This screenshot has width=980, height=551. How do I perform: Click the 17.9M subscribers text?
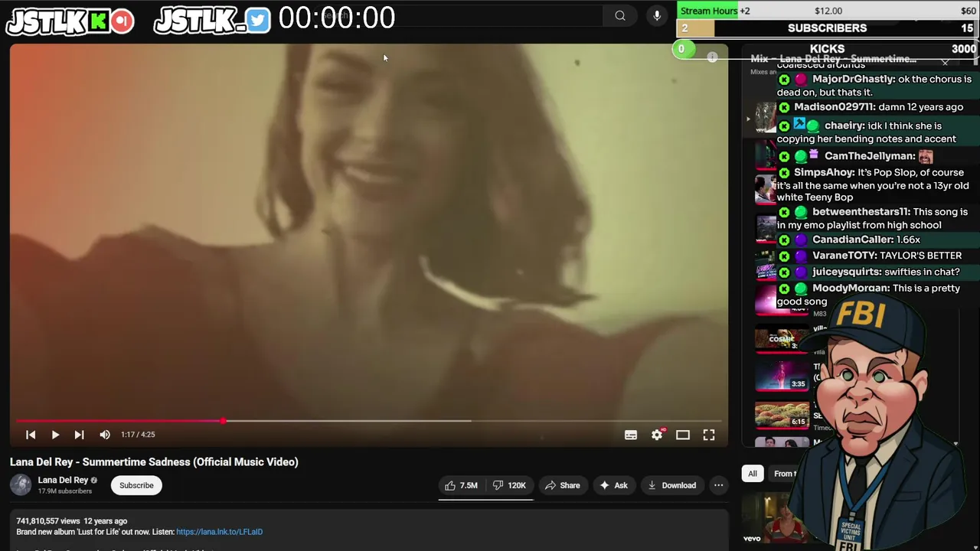65,491
